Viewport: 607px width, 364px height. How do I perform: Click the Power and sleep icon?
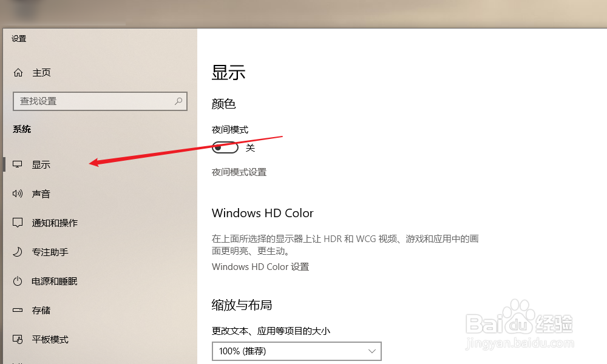18,281
